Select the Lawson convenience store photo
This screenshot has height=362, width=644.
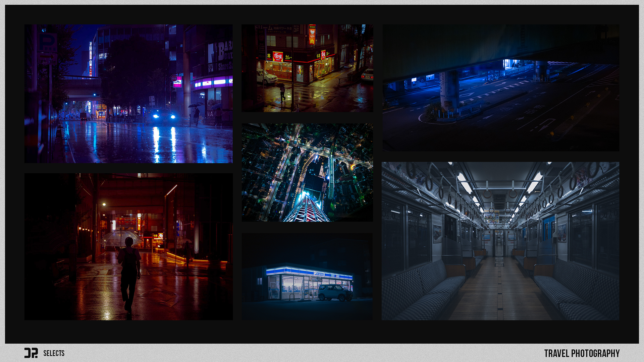307,276
